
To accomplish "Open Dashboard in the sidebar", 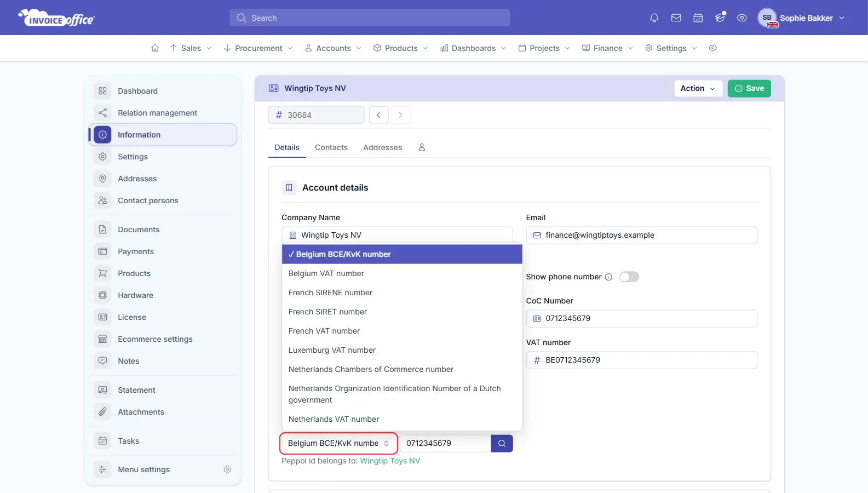I will coord(163,91).
